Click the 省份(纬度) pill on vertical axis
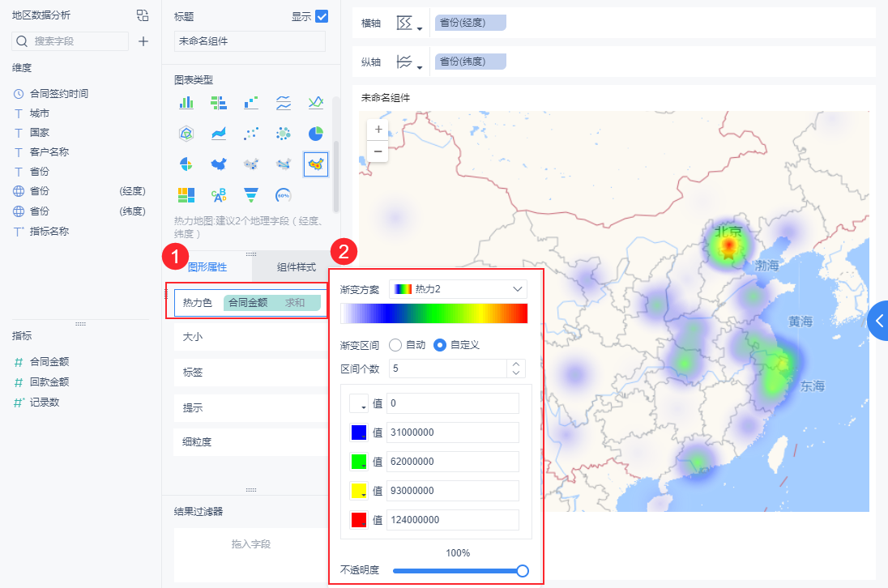The width and height of the screenshot is (888, 588). pos(471,62)
